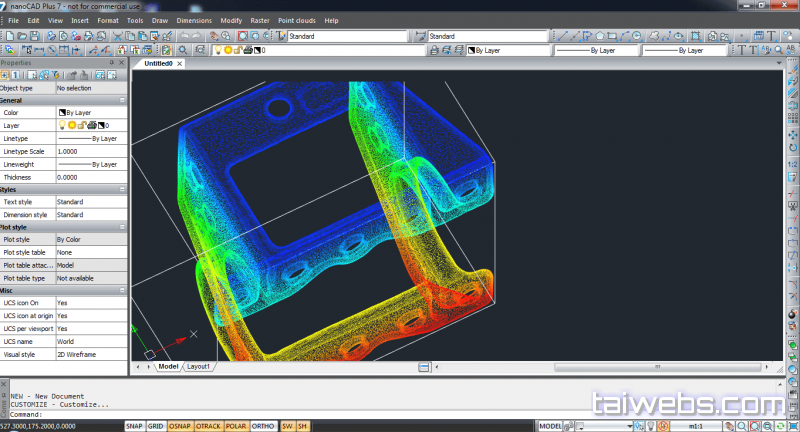Select the Line drawing tool

pyautogui.click(x=562, y=36)
